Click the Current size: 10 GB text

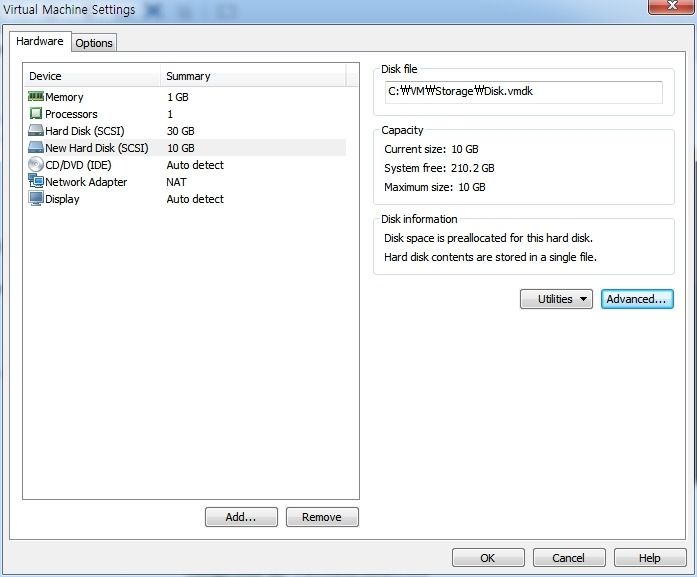(431, 149)
